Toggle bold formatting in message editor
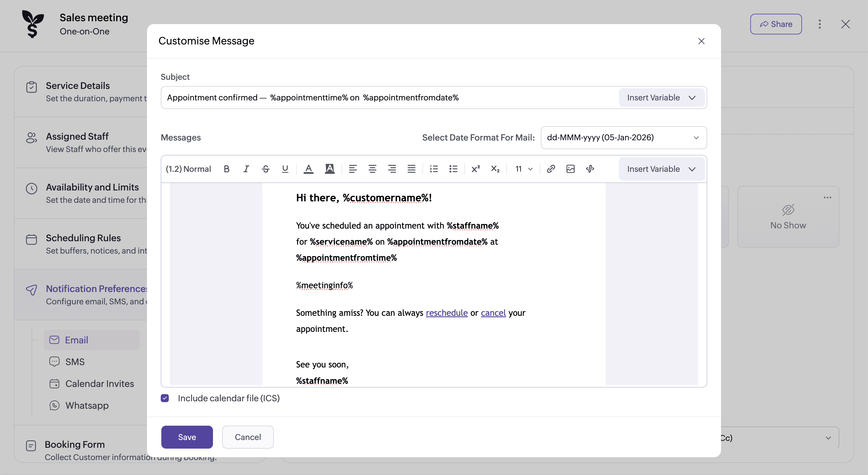 (x=226, y=169)
